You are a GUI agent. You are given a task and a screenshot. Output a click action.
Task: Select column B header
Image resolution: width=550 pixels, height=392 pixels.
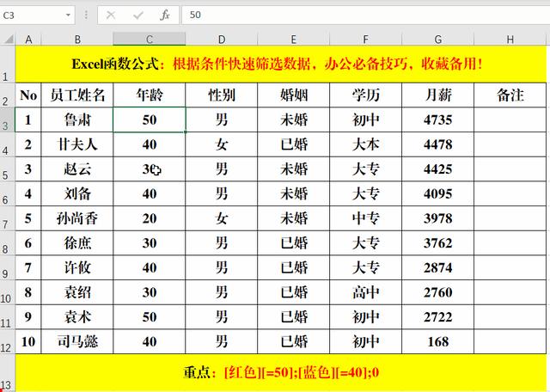tap(77, 40)
